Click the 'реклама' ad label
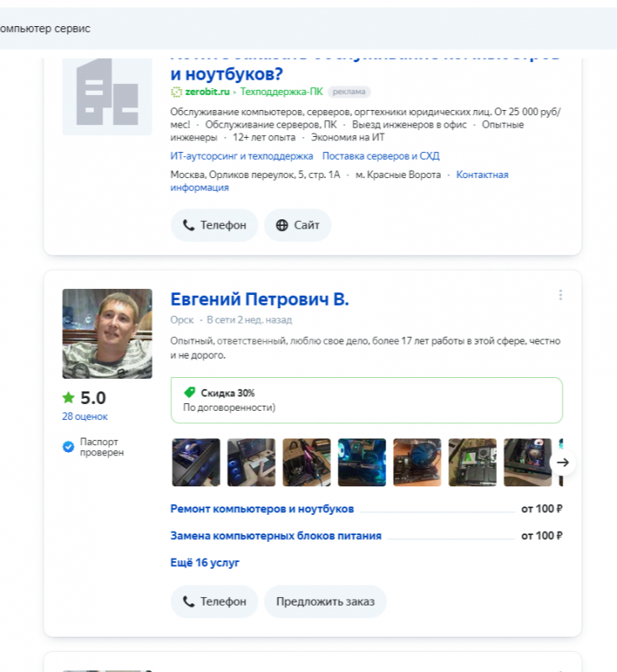617x672 pixels. tap(349, 92)
